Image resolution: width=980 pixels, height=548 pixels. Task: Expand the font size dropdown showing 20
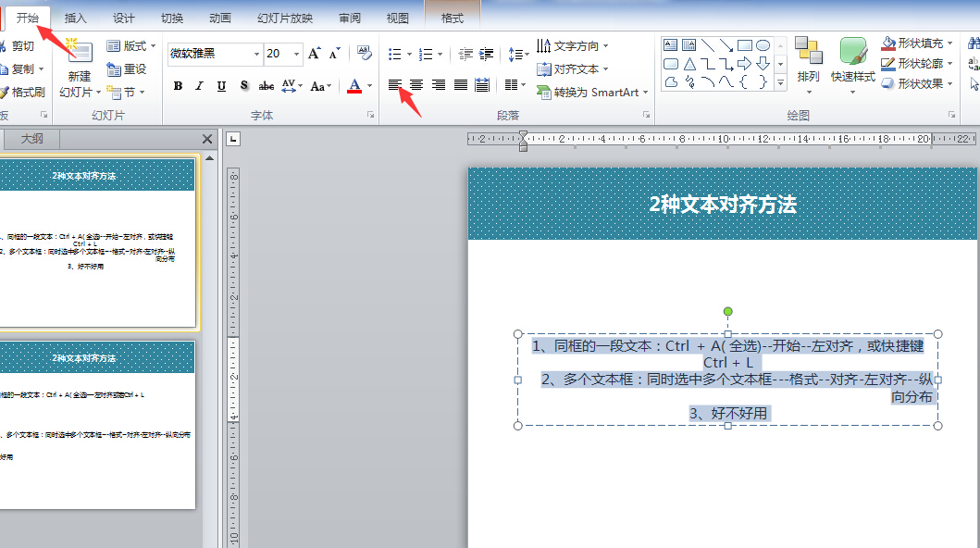click(x=295, y=55)
